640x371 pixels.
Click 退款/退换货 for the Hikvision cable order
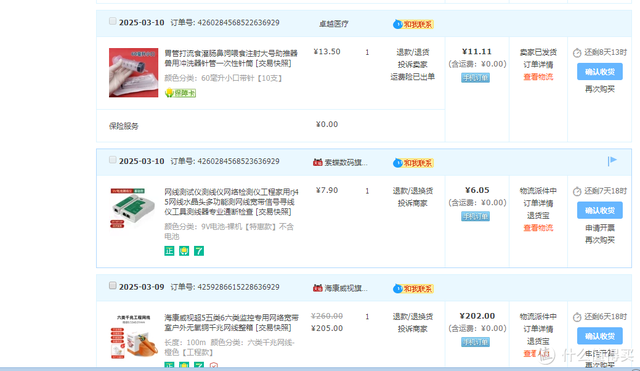[413, 317]
